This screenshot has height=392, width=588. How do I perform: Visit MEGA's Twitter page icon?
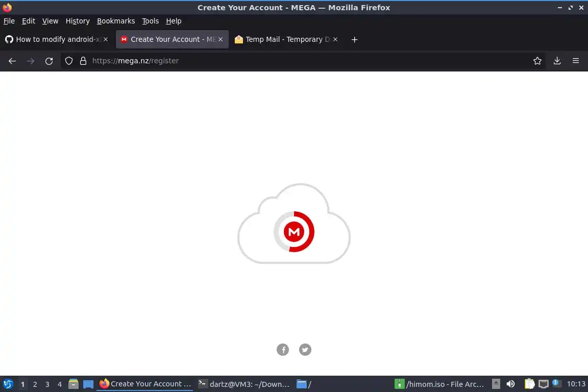[305, 350]
